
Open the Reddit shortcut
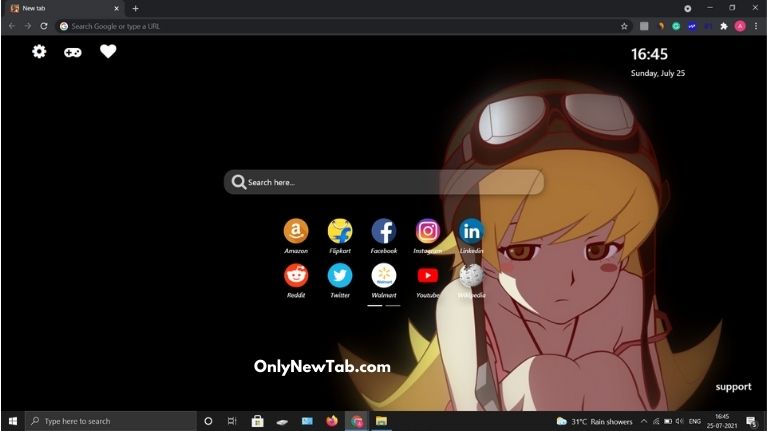tap(296, 276)
